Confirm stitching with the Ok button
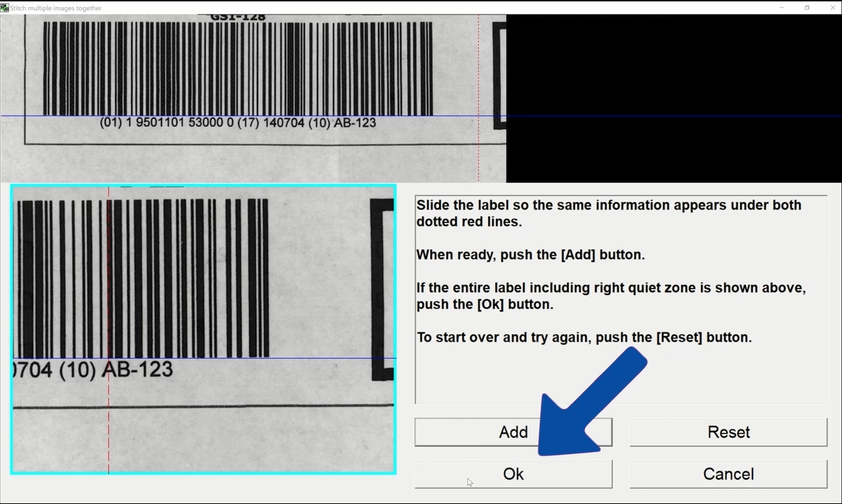The width and height of the screenshot is (842, 504). coord(513,474)
